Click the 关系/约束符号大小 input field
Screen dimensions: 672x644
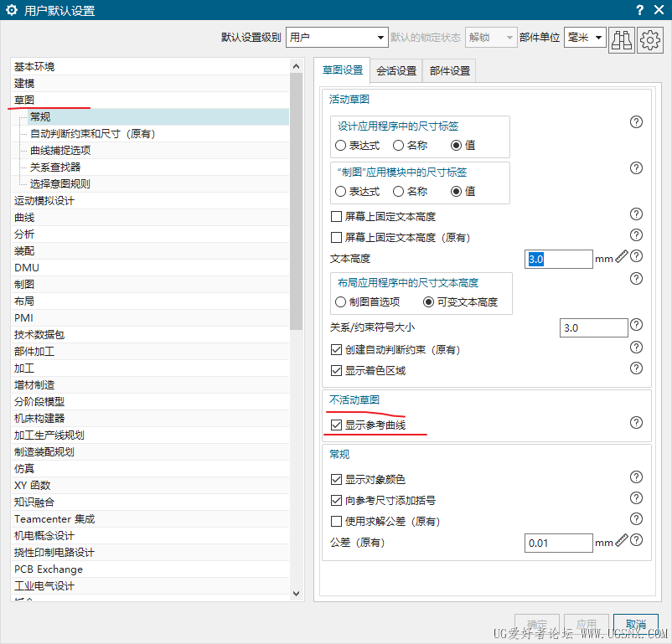click(x=593, y=327)
